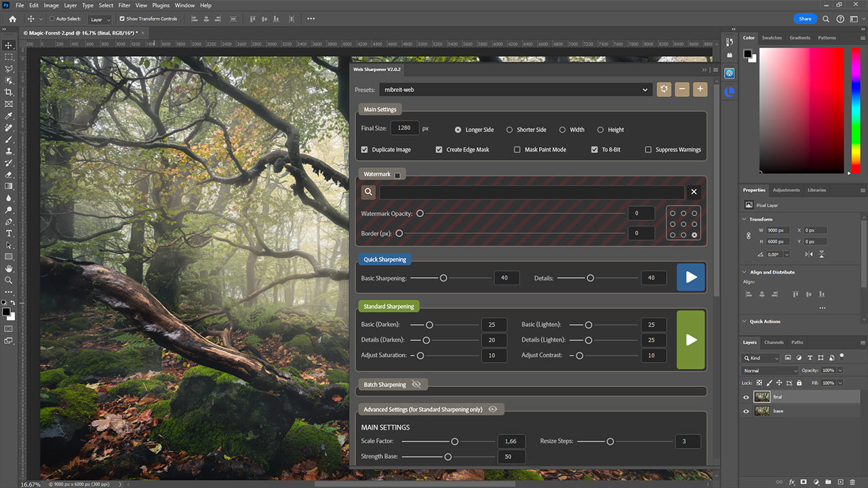Click the watermark search magnifier icon

point(368,192)
